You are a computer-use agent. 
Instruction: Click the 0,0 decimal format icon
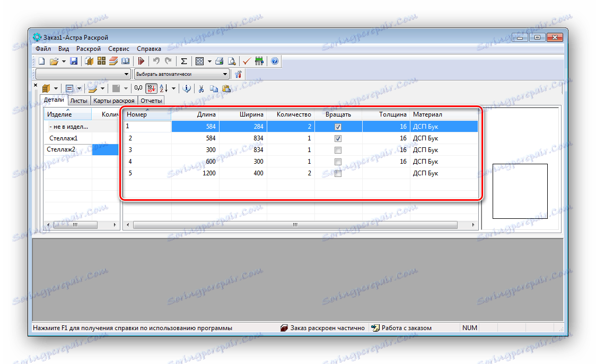[x=138, y=88]
